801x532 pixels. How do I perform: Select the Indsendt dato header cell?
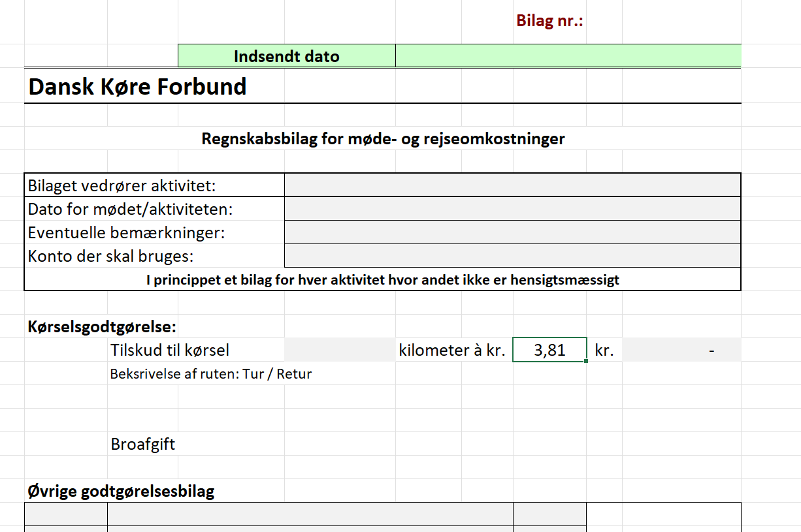point(286,56)
